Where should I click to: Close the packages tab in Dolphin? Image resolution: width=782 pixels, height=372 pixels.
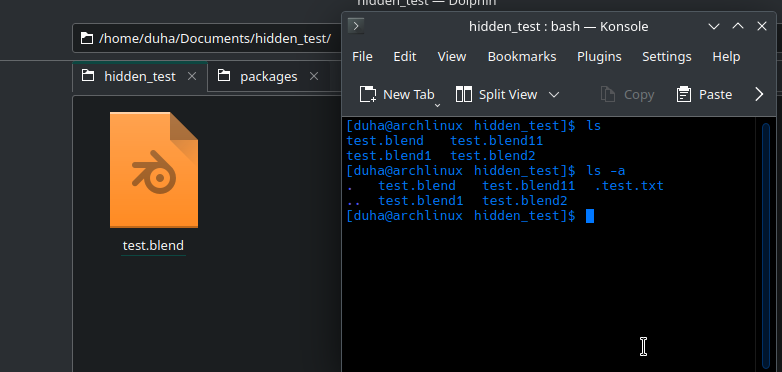pos(314,76)
